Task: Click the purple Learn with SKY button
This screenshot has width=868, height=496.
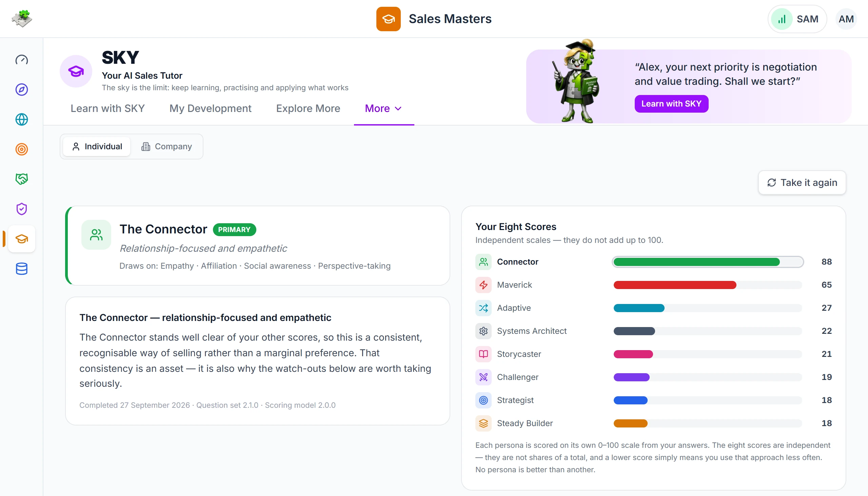Action: pos(671,103)
